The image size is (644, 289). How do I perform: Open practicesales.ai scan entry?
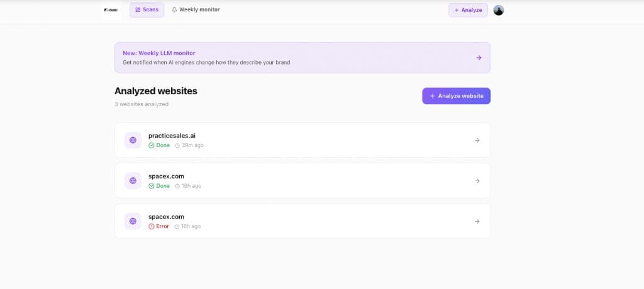[x=303, y=140]
